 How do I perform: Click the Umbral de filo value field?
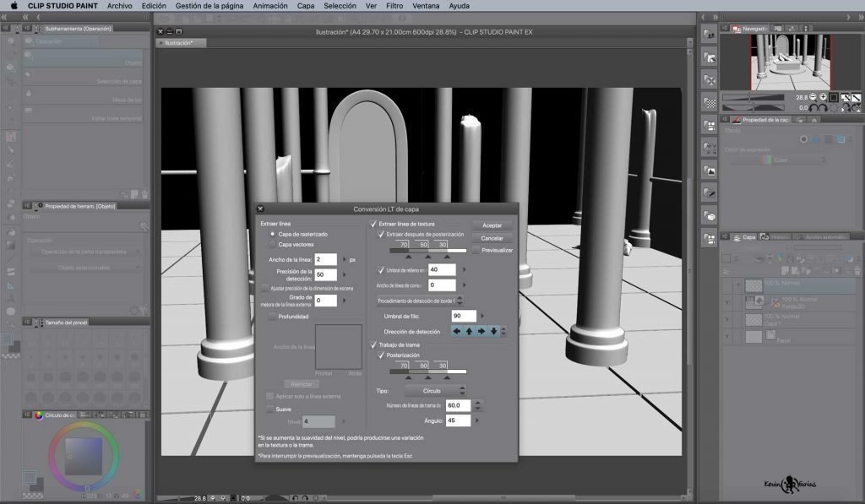pyautogui.click(x=464, y=316)
